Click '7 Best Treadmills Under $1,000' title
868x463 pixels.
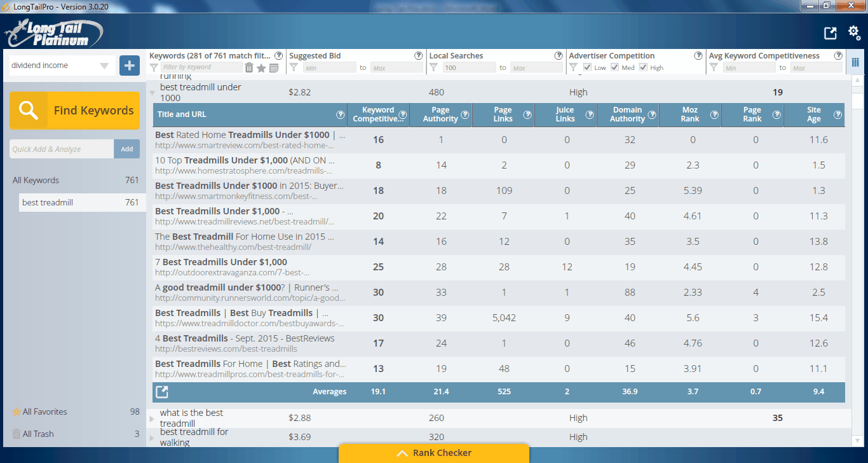click(221, 262)
